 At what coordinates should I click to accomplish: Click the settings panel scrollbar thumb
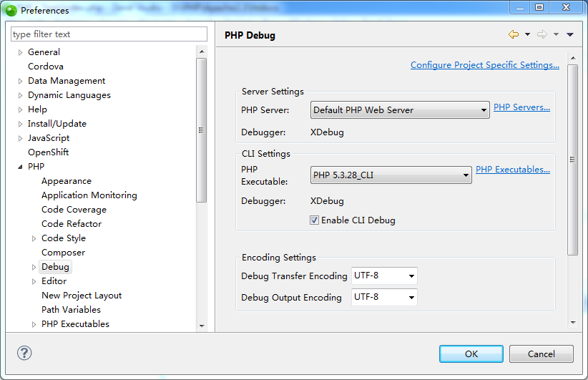(573, 160)
